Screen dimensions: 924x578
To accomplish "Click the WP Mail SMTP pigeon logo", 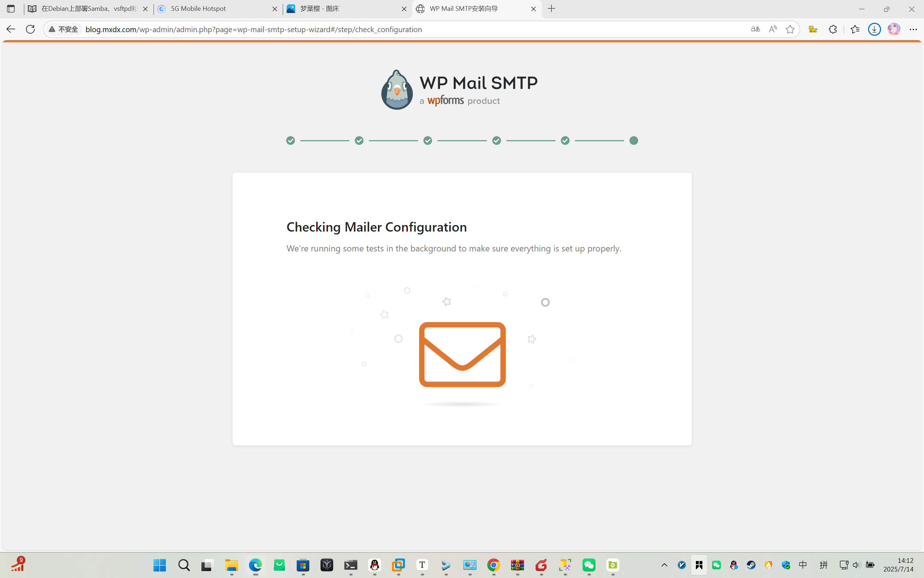I will [x=397, y=90].
